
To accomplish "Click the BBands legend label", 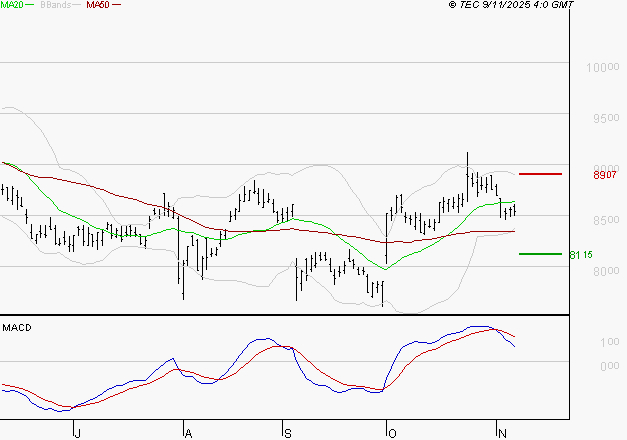I will (56, 5).
